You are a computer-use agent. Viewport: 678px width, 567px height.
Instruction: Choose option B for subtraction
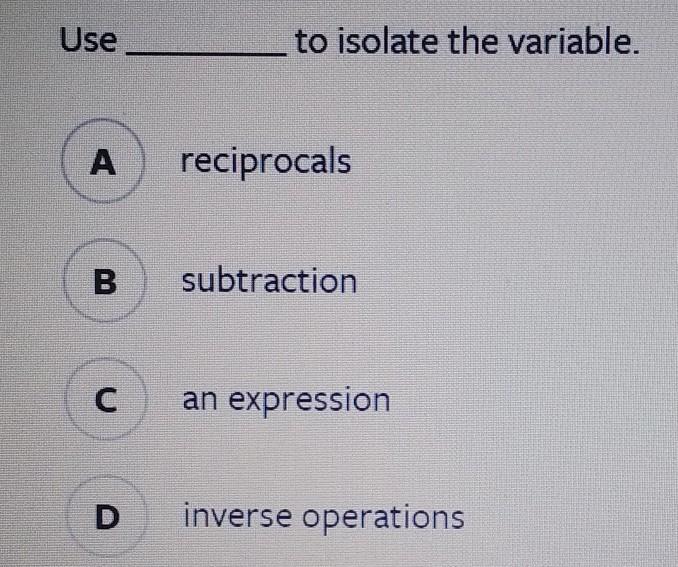105,282
